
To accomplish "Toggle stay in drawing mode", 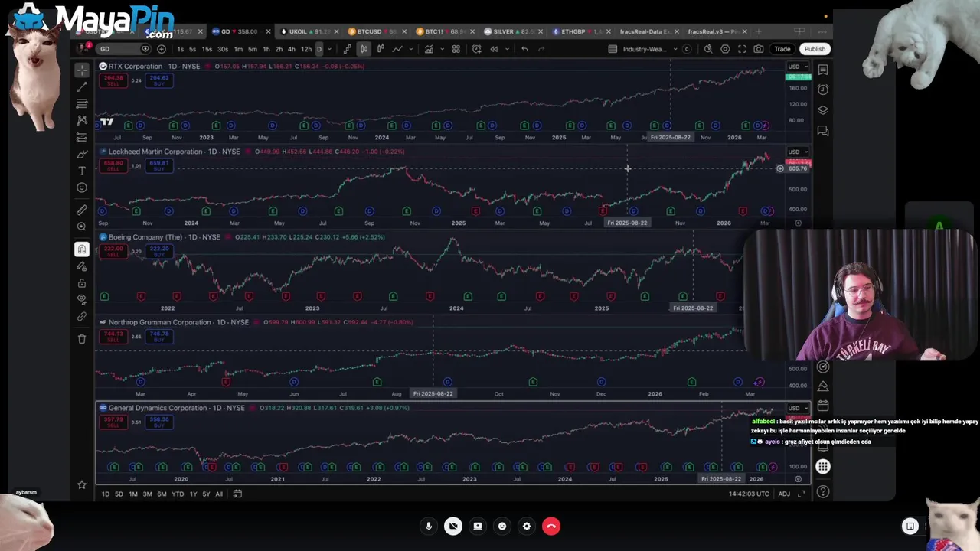I will [82, 266].
